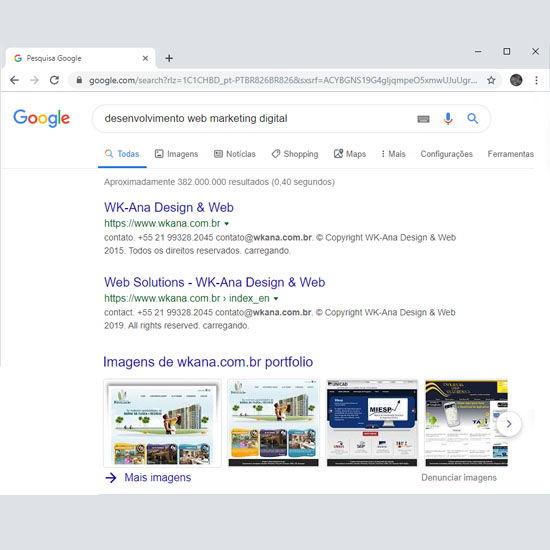Click the Mais imagens link
This screenshot has width=550, height=550.
pos(157,478)
